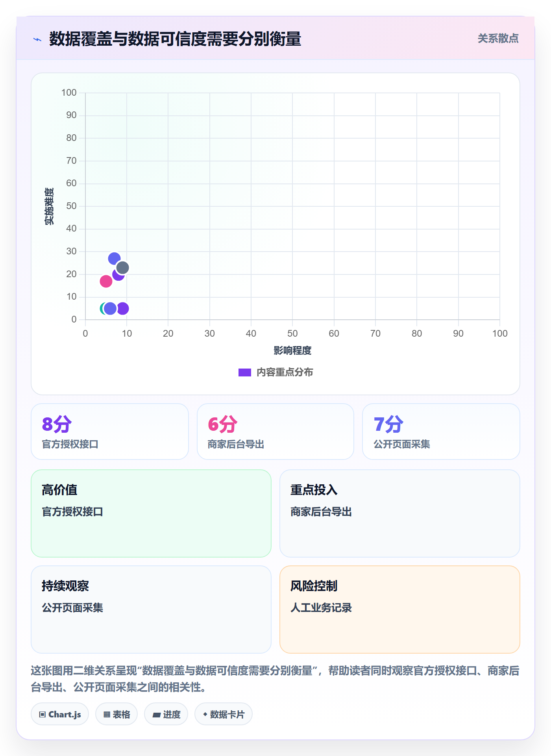Click the diamond icon on the 数据卡片 tag
Image resolution: width=551 pixels, height=756 pixels.
pos(205,714)
